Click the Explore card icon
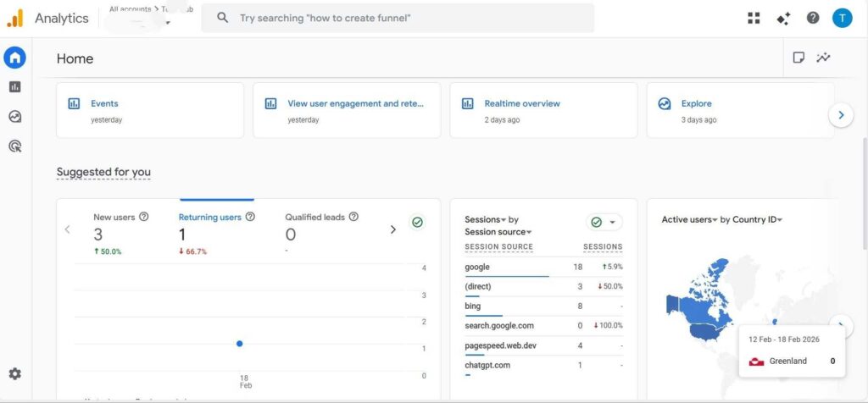 click(x=665, y=103)
